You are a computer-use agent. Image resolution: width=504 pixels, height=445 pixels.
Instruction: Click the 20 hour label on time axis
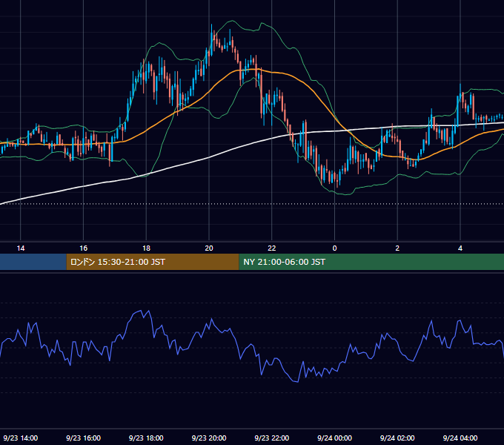pos(209,248)
